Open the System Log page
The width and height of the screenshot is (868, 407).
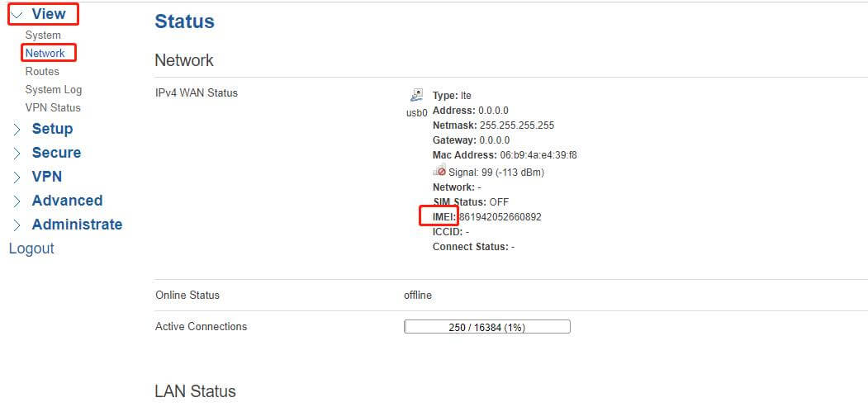pos(54,90)
